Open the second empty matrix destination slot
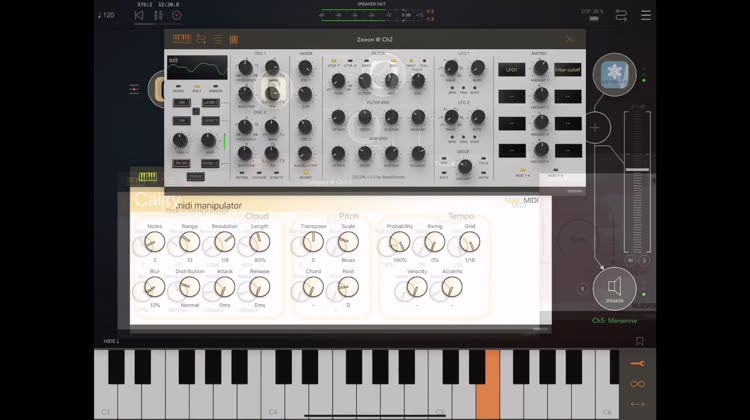 coord(568,97)
